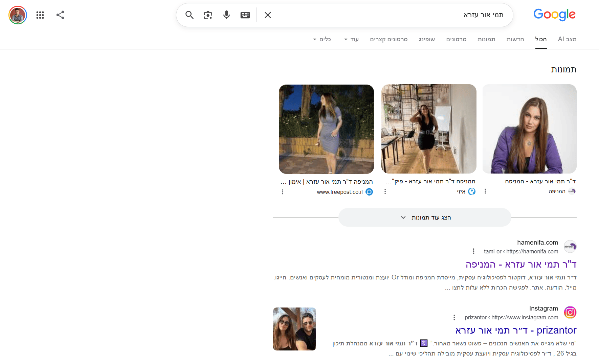The height and width of the screenshot is (364, 599).
Task: Open more options for המניפה image result
Action: pos(485,191)
